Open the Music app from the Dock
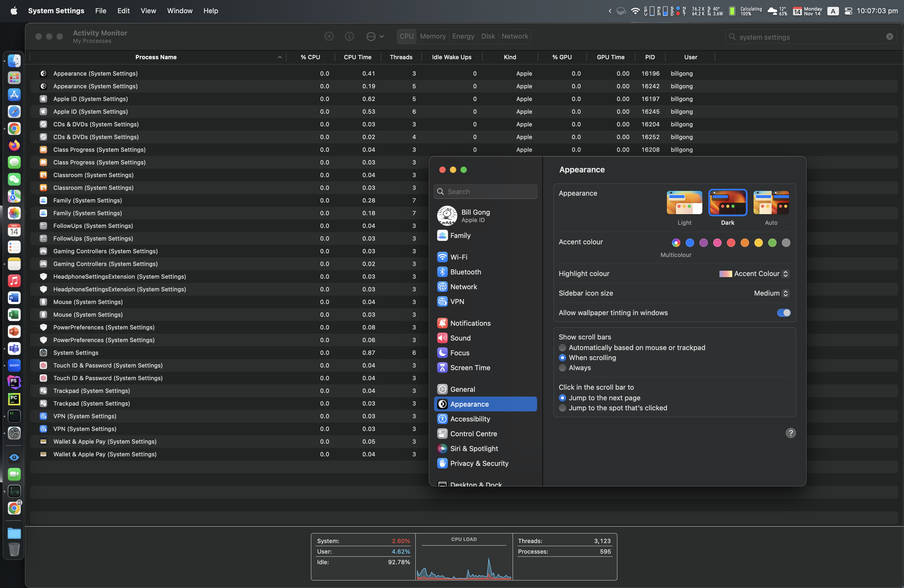The image size is (904, 588). (x=14, y=281)
